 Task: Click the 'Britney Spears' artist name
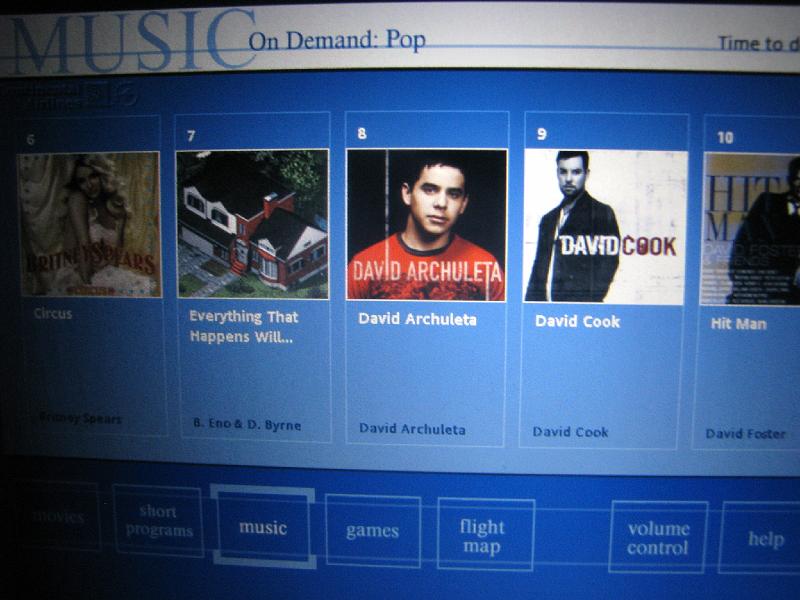point(81,418)
